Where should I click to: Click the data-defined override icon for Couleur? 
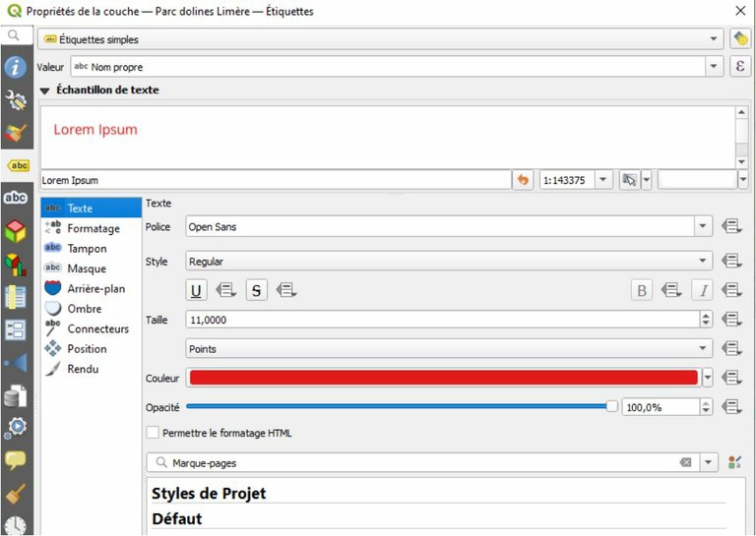click(731, 378)
